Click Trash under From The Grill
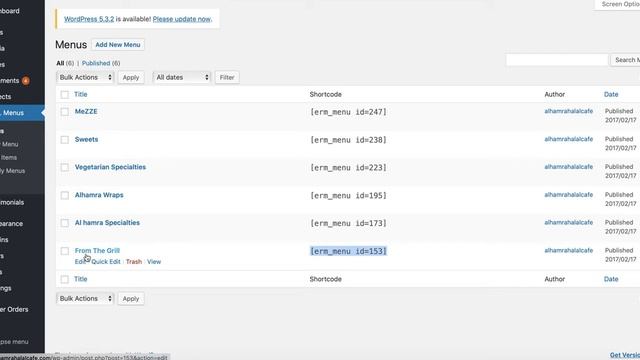 pos(134,262)
